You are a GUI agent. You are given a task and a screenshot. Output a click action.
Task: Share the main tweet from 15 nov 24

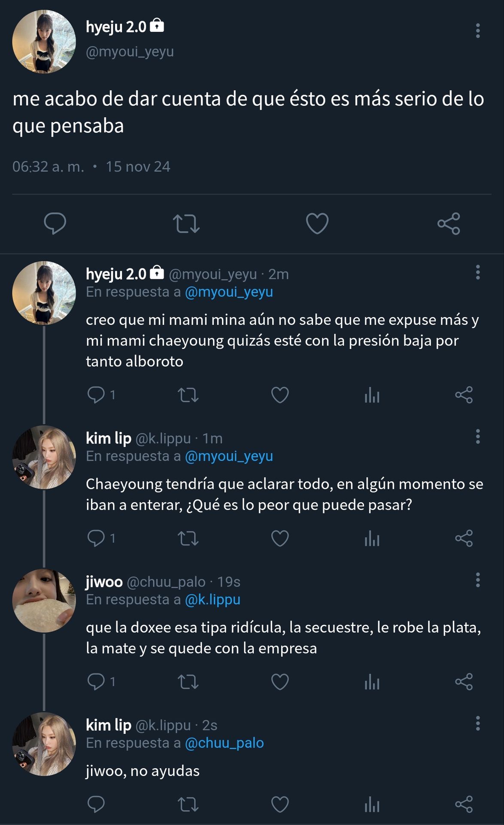[449, 223]
